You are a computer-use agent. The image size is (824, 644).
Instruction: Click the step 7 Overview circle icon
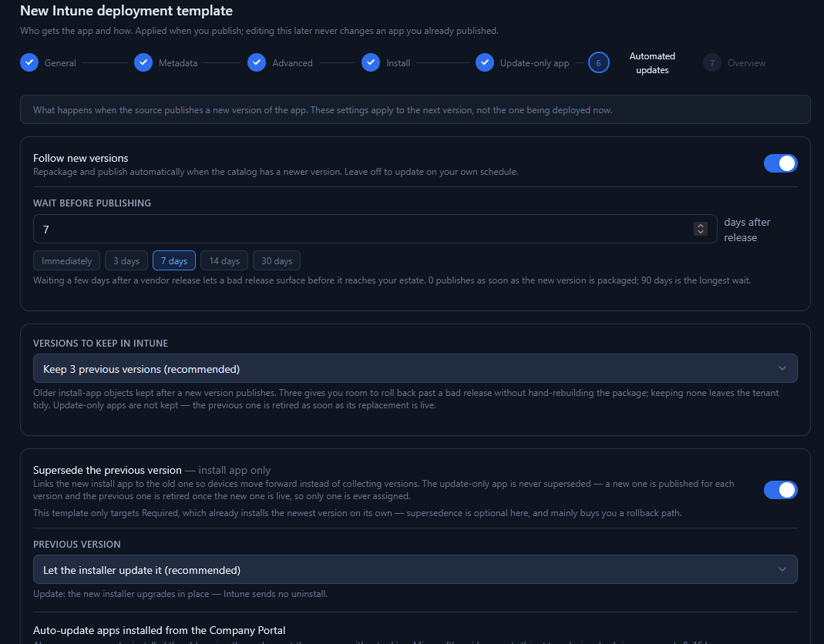712,63
